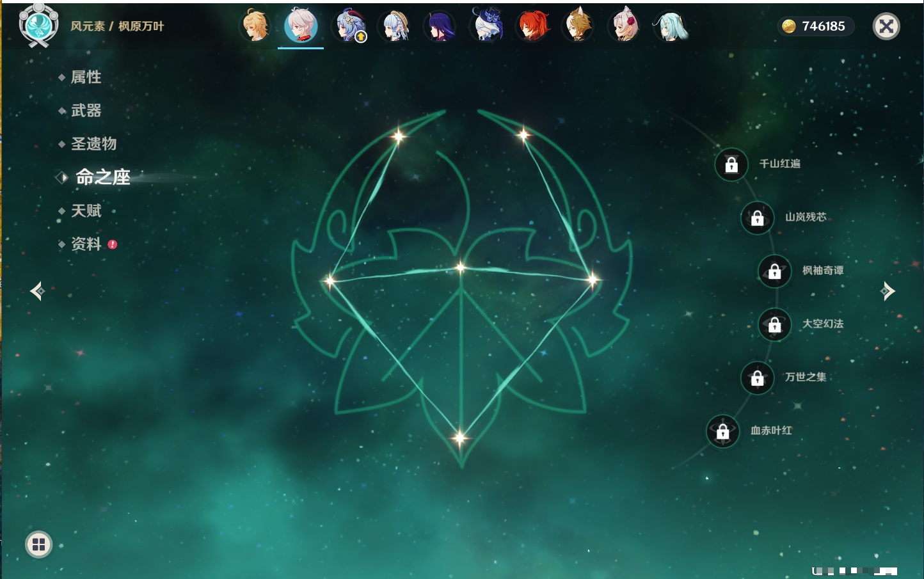Select the purple-haired Raiden Shogun avatar
This screenshot has height=579, width=924.
click(x=441, y=26)
